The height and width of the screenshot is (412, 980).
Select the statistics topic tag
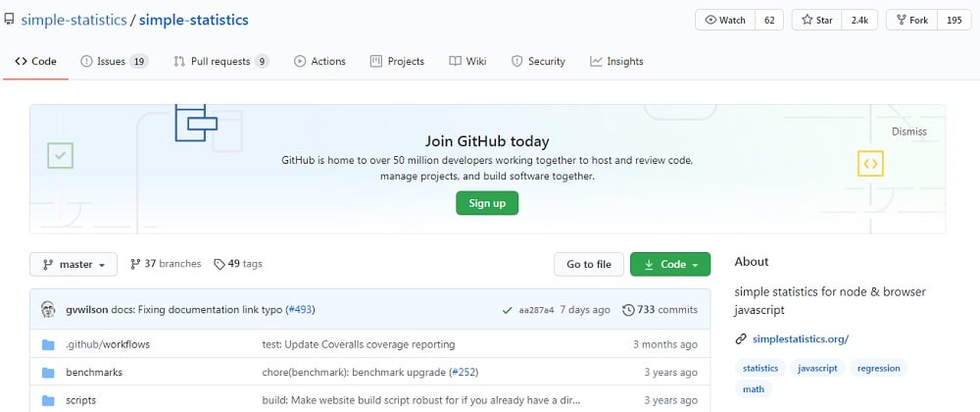(760, 368)
